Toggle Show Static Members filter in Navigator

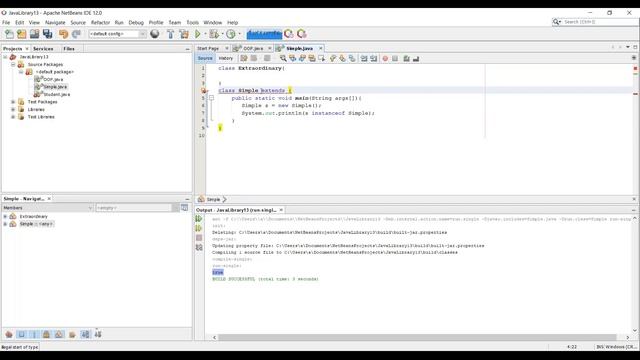pyautogui.click(x=34, y=334)
